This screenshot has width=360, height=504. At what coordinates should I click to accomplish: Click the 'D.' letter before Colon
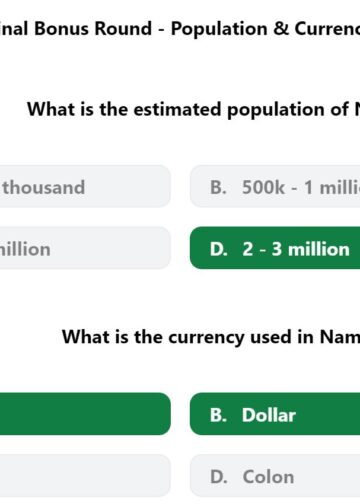[219, 477]
